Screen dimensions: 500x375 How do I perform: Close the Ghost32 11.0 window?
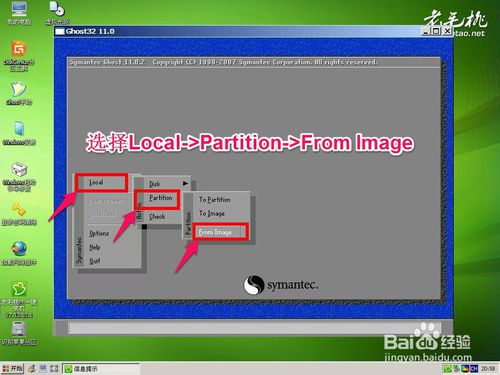[x=447, y=31]
